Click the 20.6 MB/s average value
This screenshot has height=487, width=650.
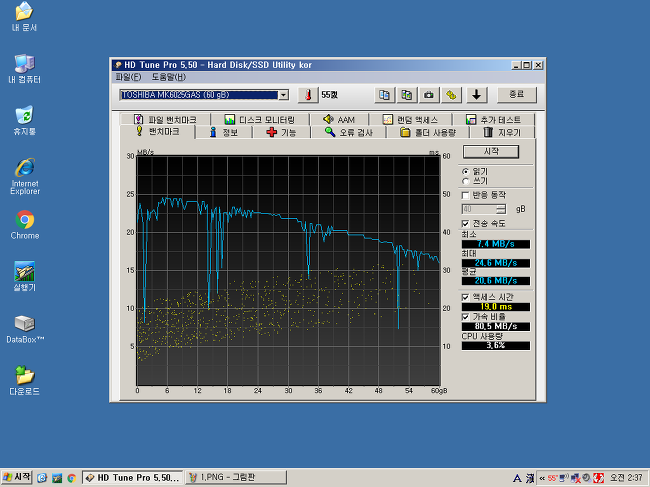496,281
